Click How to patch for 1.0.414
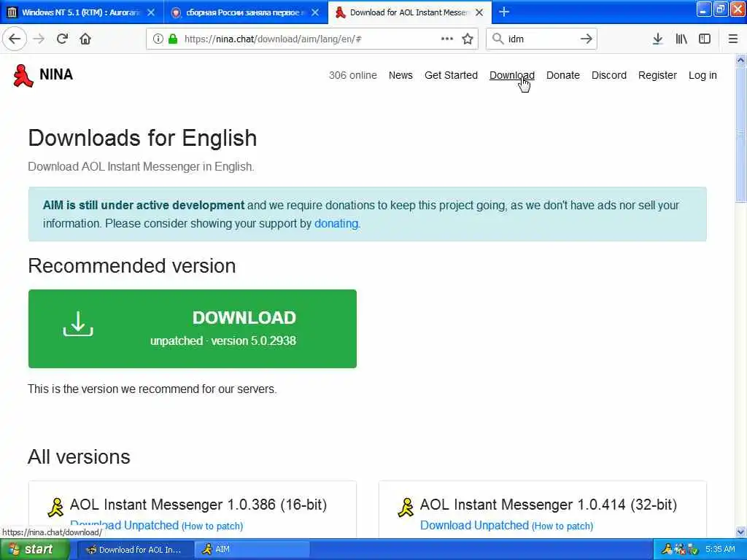 (562, 526)
